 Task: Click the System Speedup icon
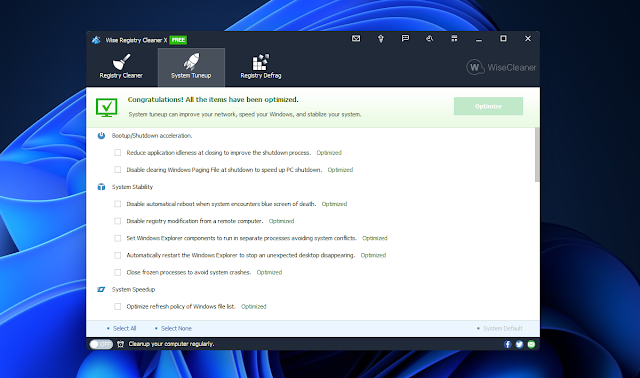tap(101, 289)
